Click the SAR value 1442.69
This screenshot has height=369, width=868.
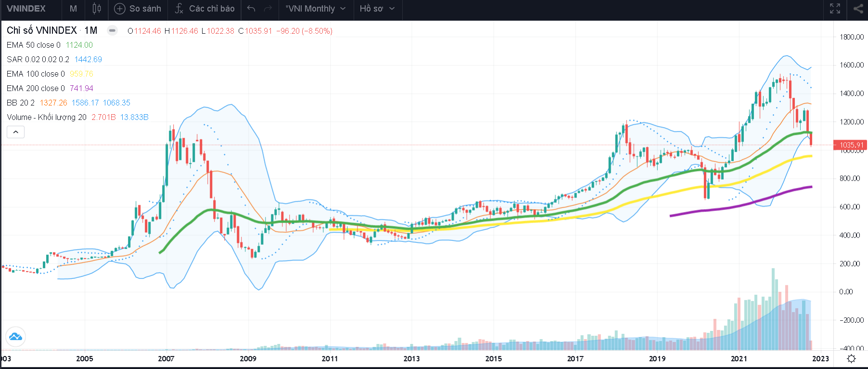pyautogui.click(x=88, y=59)
